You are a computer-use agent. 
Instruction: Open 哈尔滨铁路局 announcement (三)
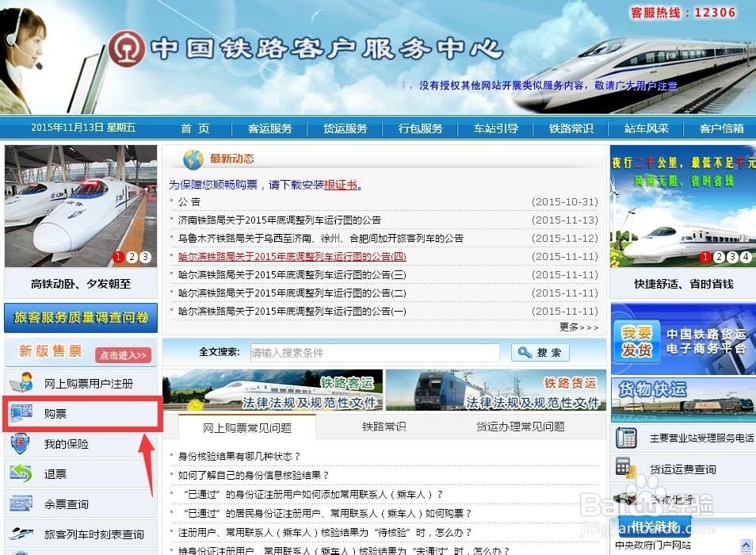pyautogui.click(x=292, y=275)
